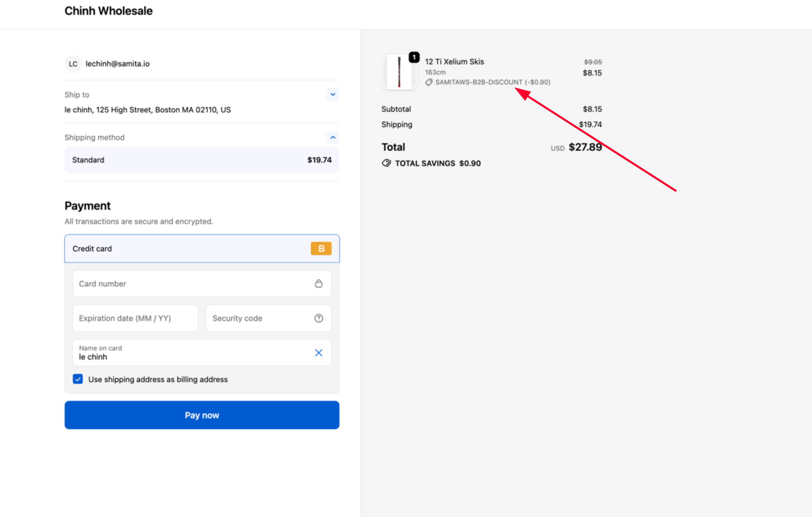The width and height of the screenshot is (812, 517).
Task: Click the Total Savings tag icon
Action: 386,163
